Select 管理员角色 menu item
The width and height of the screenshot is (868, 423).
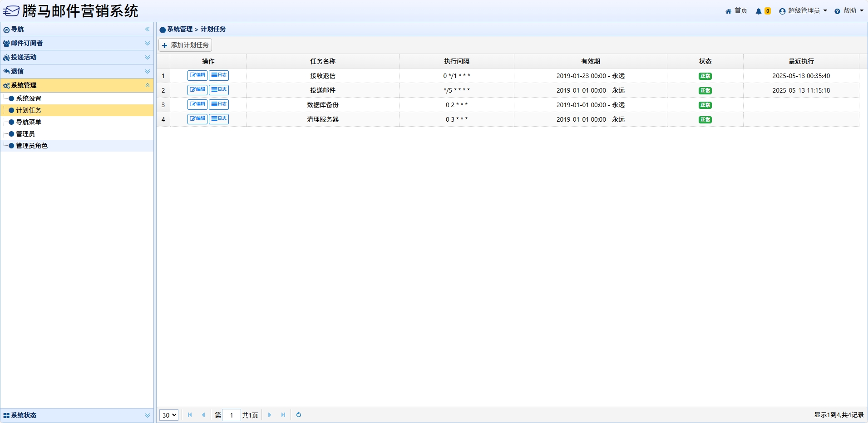click(x=32, y=146)
